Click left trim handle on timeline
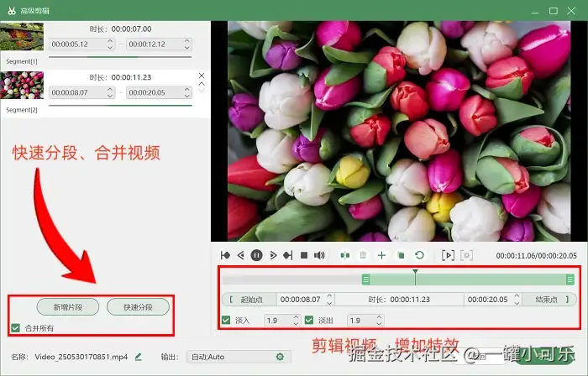Viewport: 588px width, 376px height. coord(366,279)
